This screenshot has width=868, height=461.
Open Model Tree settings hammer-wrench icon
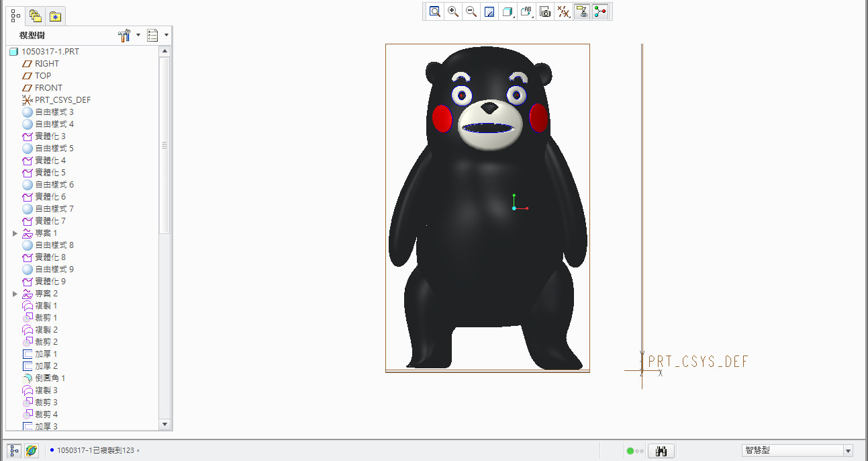[x=124, y=36]
